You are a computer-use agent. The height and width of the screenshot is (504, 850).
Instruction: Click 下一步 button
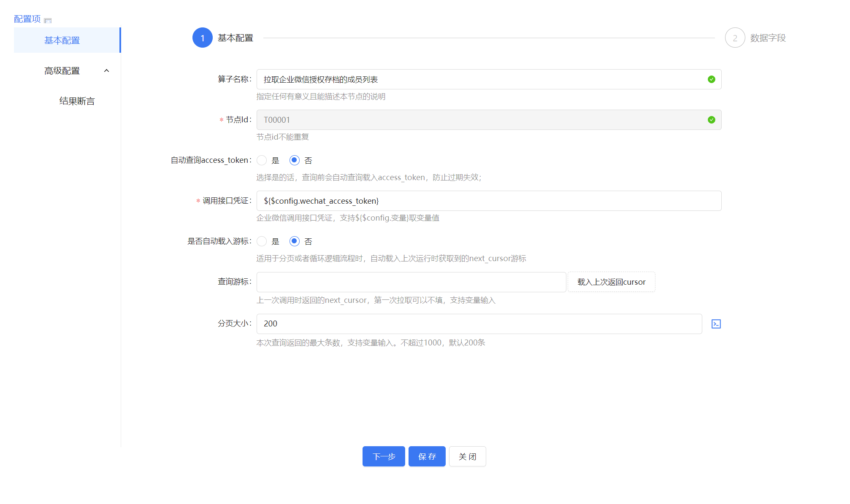[x=383, y=456]
